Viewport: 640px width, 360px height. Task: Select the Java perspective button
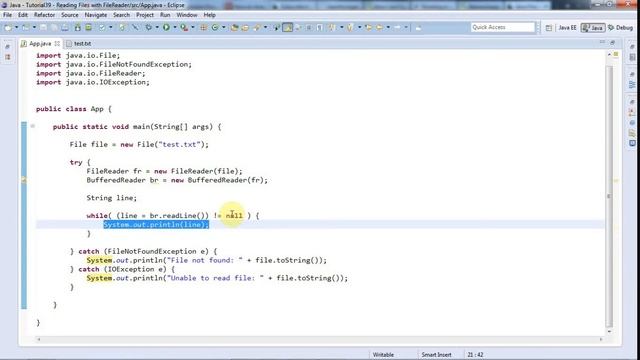click(x=593, y=27)
